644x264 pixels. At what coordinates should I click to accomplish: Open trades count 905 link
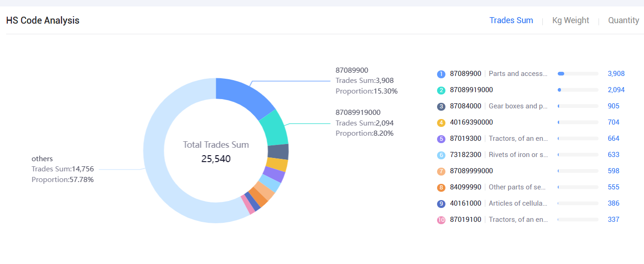(613, 106)
